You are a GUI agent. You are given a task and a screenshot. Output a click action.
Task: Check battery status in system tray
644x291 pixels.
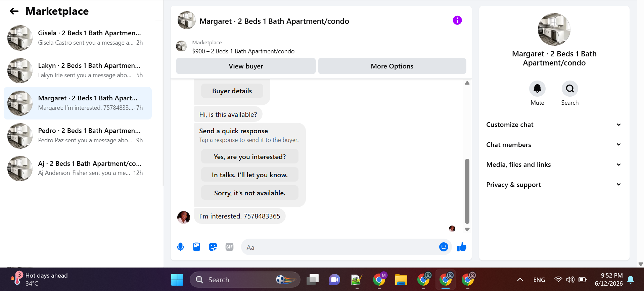(x=583, y=280)
